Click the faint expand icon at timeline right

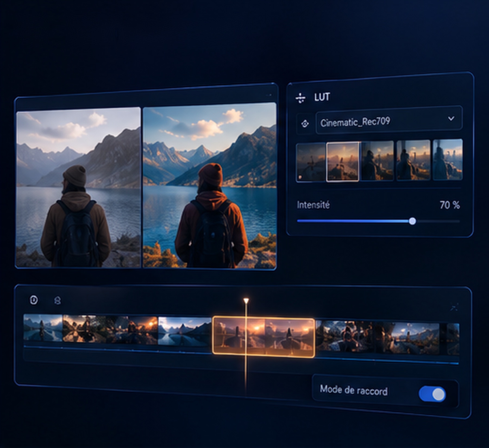(454, 307)
